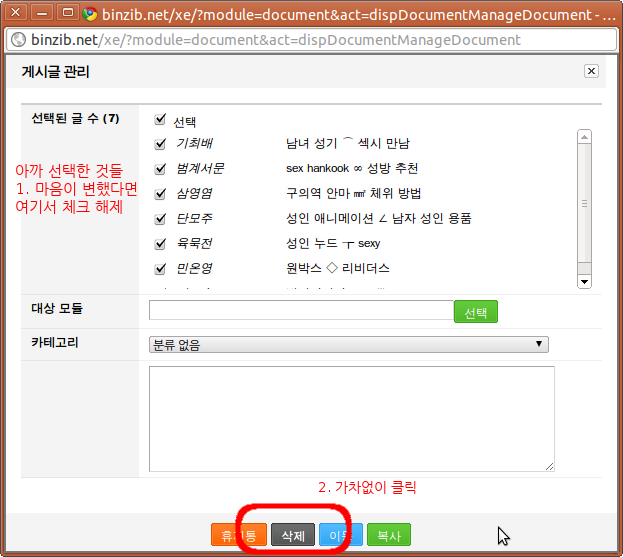The image size is (623, 557).
Task: Click the orange 휴지통 trash button
Action: point(239,535)
